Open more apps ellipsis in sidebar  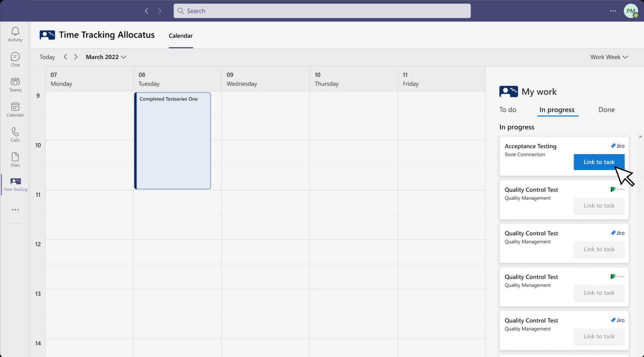coord(15,210)
